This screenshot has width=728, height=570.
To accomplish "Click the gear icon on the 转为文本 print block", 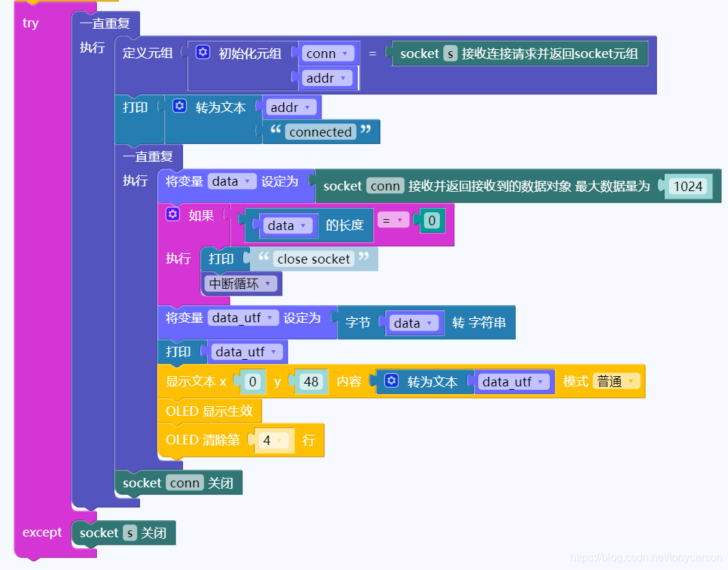I will pos(180,106).
